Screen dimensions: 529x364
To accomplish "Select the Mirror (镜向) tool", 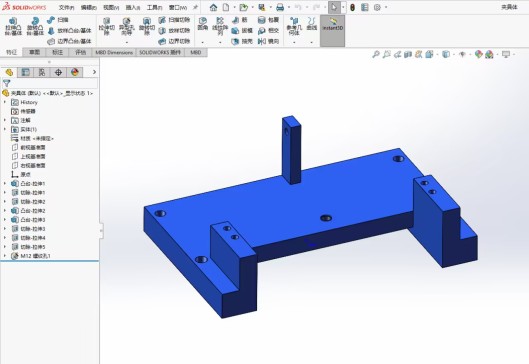I will [x=268, y=41].
